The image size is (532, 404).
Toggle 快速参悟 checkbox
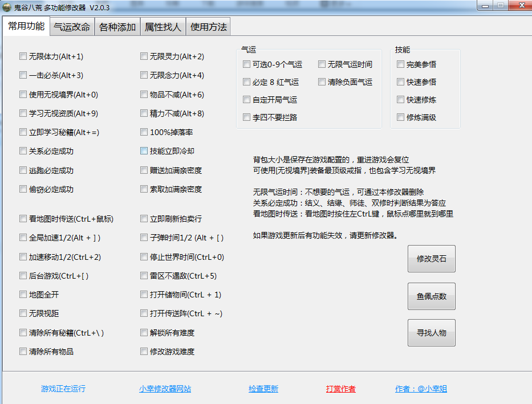(401, 82)
